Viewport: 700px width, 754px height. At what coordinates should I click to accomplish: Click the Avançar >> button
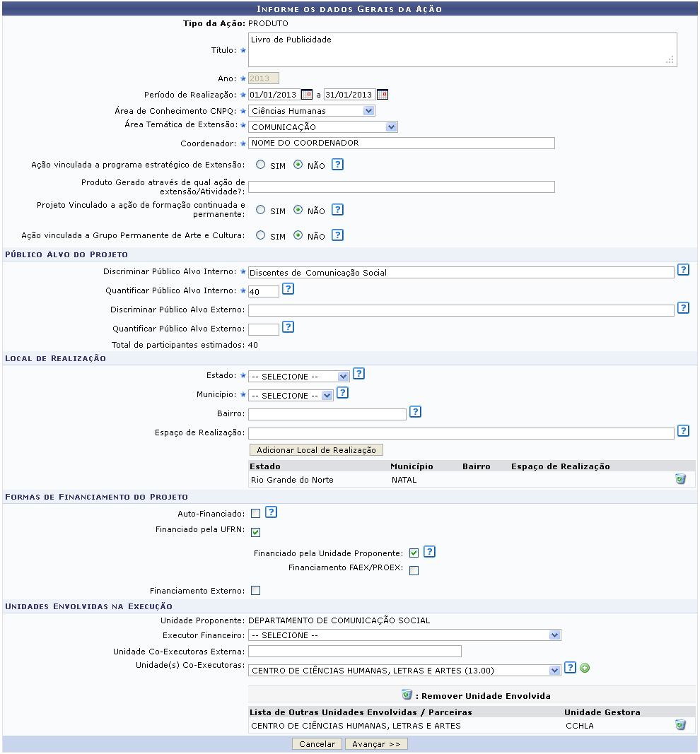click(x=376, y=744)
